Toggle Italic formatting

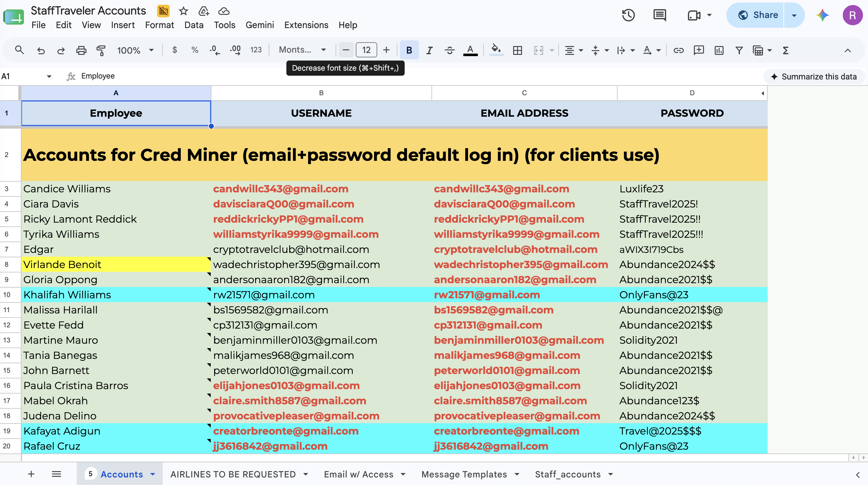[x=429, y=50]
